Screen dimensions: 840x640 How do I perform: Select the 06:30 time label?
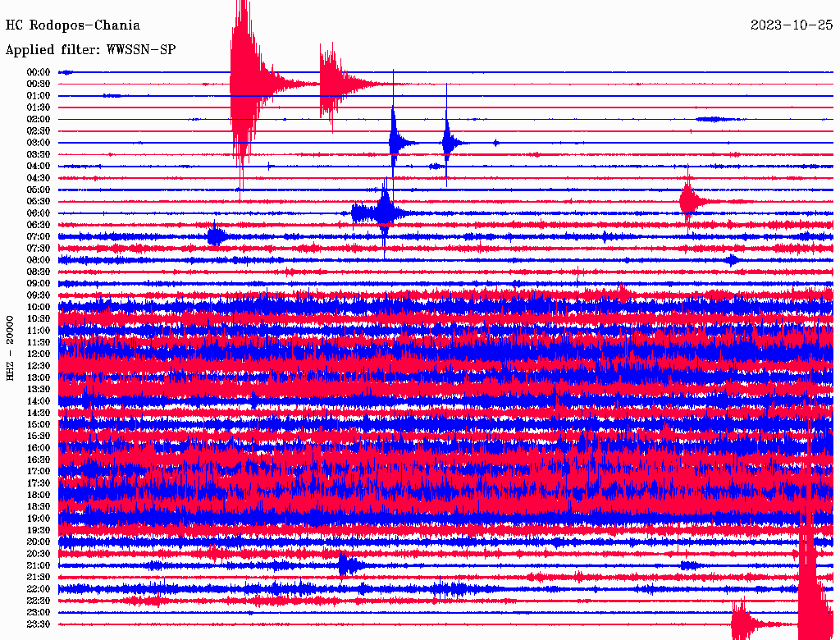coord(39,225)
